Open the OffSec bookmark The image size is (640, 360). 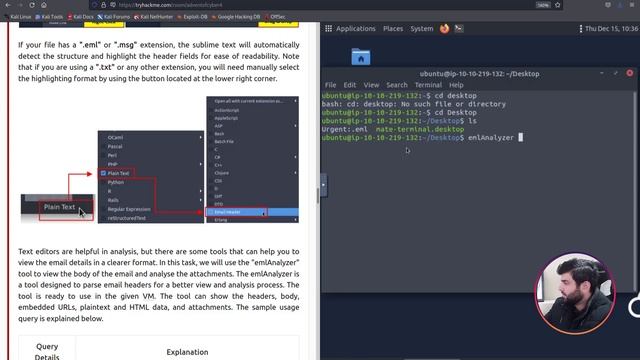[275, 17]
